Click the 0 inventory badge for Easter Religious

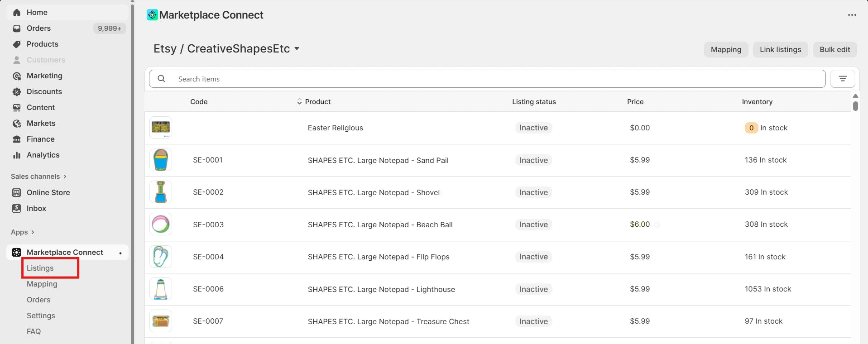click(751, 128)
